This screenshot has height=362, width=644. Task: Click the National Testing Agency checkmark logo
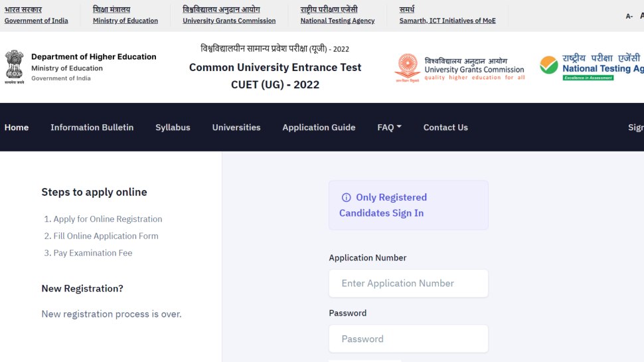pyautogui.click(x=548, y=65)
